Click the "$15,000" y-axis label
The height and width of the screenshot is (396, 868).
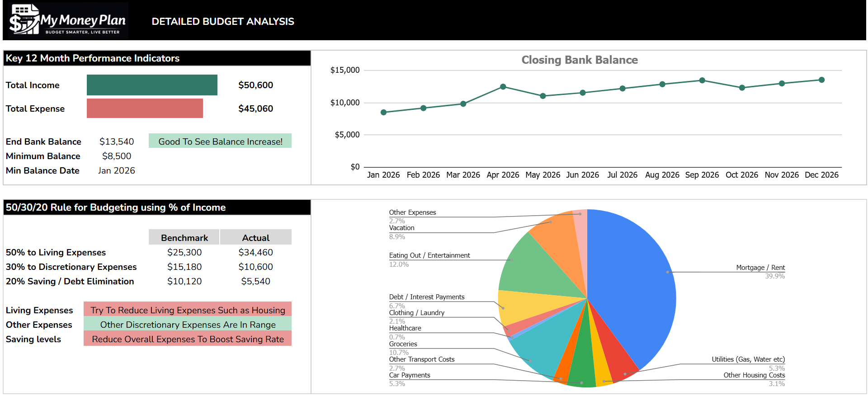point(345,70)
